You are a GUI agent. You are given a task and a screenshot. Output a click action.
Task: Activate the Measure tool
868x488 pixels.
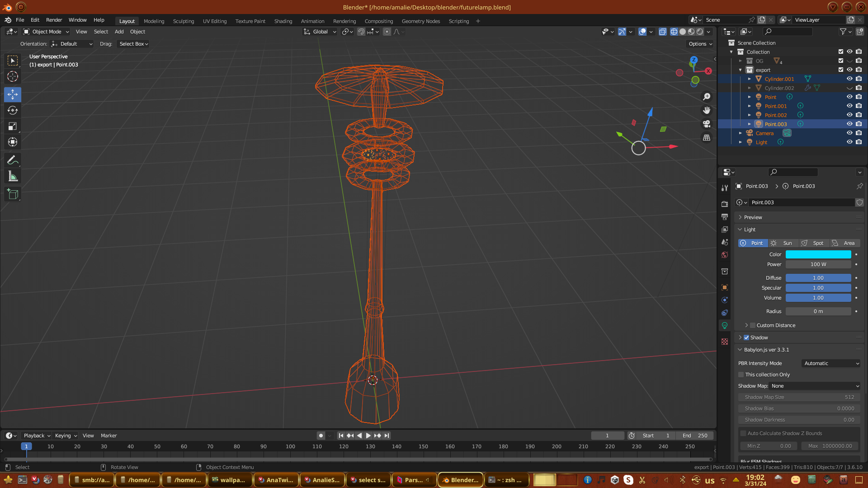pyautogui.click(x=13, y=177)
